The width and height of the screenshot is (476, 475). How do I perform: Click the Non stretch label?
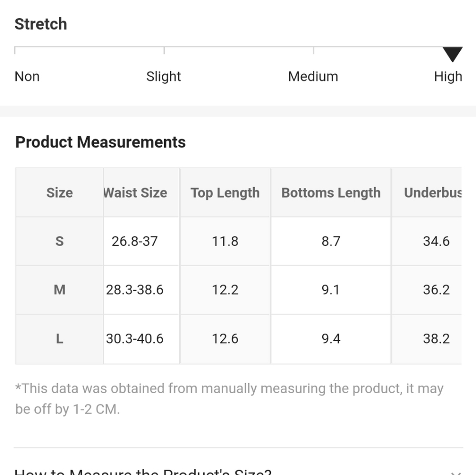coord(27,77)
